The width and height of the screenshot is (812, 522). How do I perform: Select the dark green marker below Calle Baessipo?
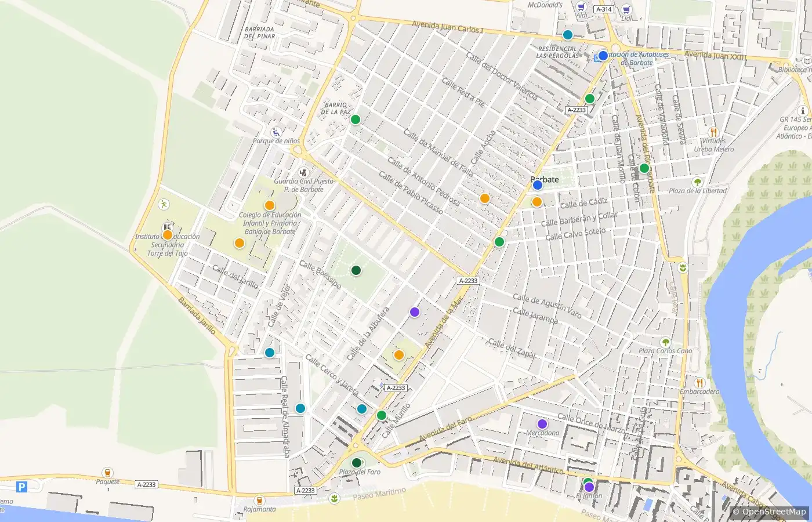(x=356, y=270)
